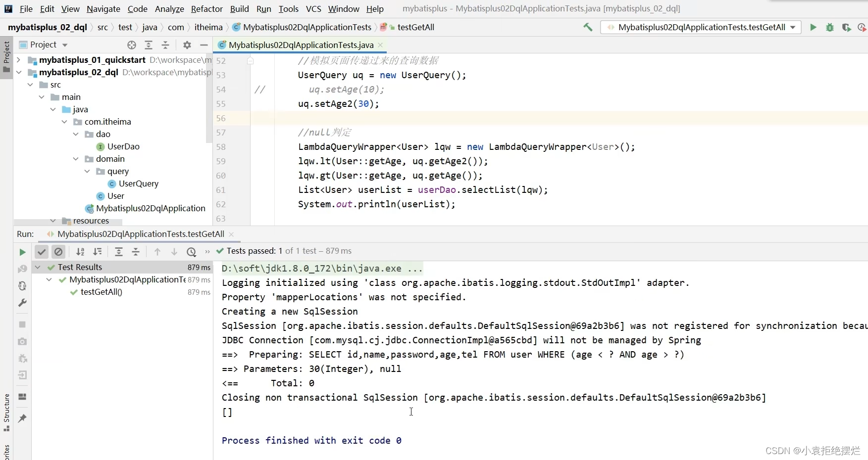Collapse the src folder

tap(30, 85)
